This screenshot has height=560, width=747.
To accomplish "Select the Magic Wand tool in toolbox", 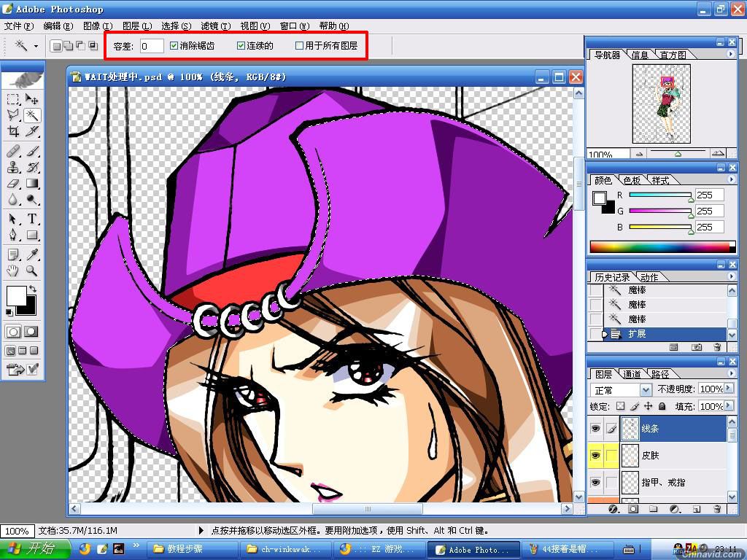I will [32, 114].
